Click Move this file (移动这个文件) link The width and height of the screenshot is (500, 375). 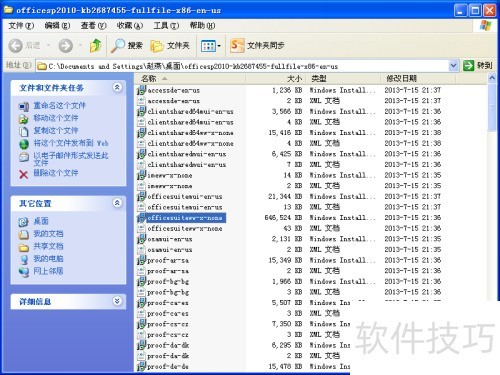(x=56, y=118)
